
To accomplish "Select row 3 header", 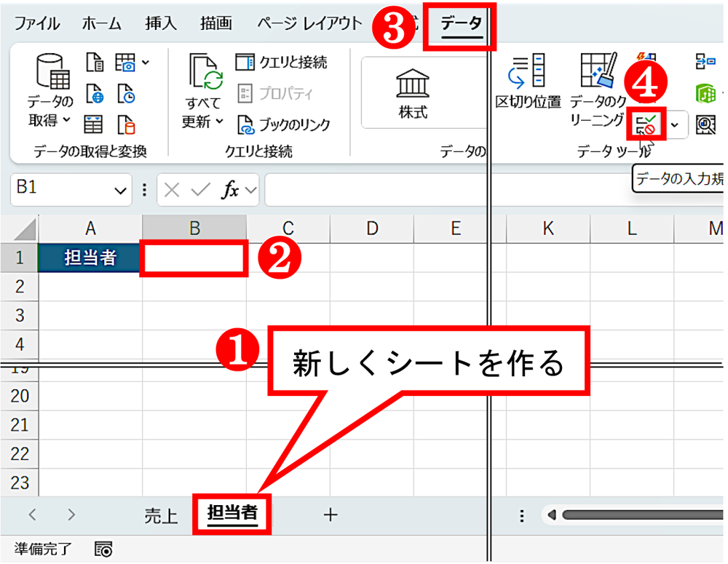I will coord(19,316).
